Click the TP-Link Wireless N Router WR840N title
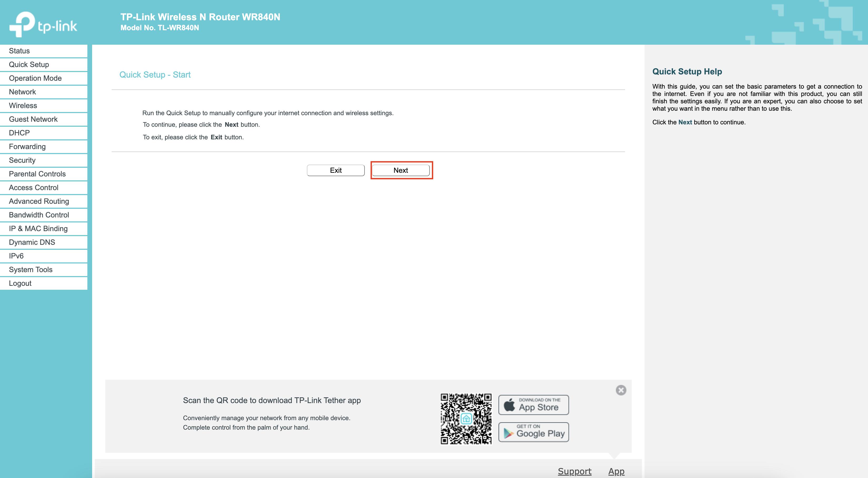Screen dimensions: 868x478 (200, 17)
